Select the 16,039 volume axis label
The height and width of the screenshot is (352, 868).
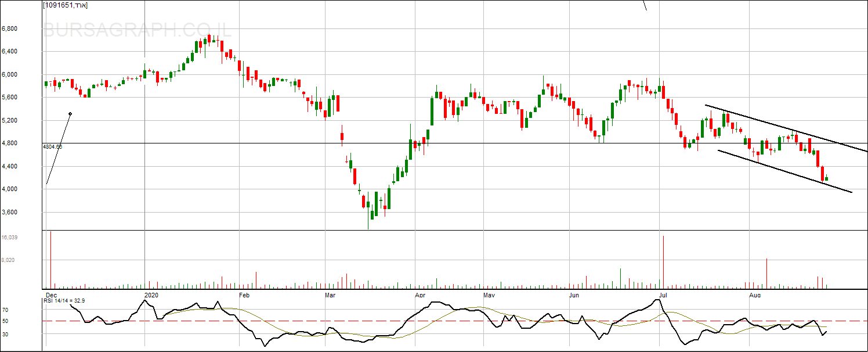pyautogui.click(x=9, y=238)
